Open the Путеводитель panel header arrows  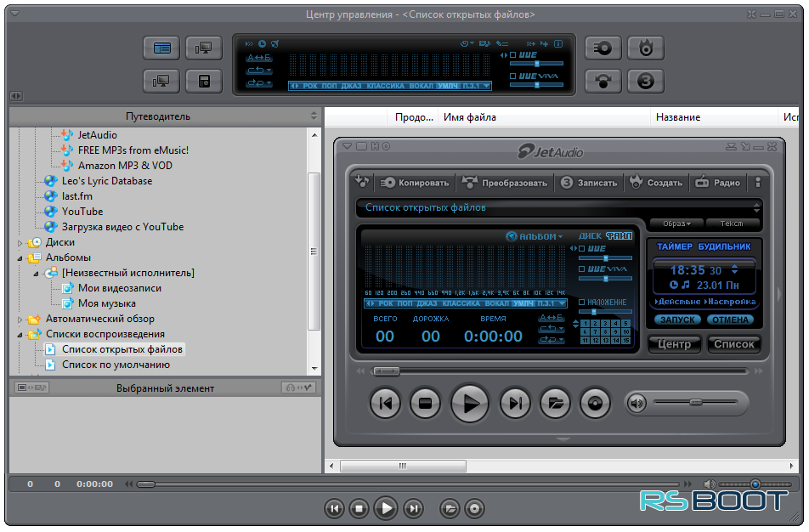tap(314, 116)
